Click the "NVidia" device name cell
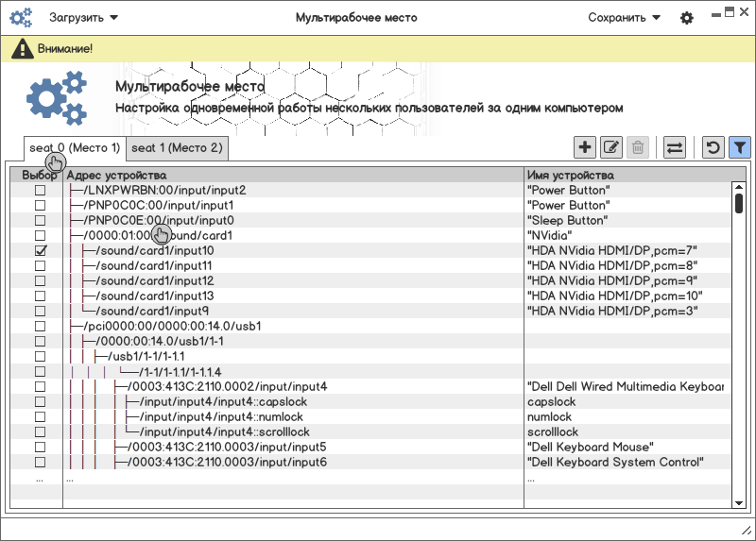 550,236
